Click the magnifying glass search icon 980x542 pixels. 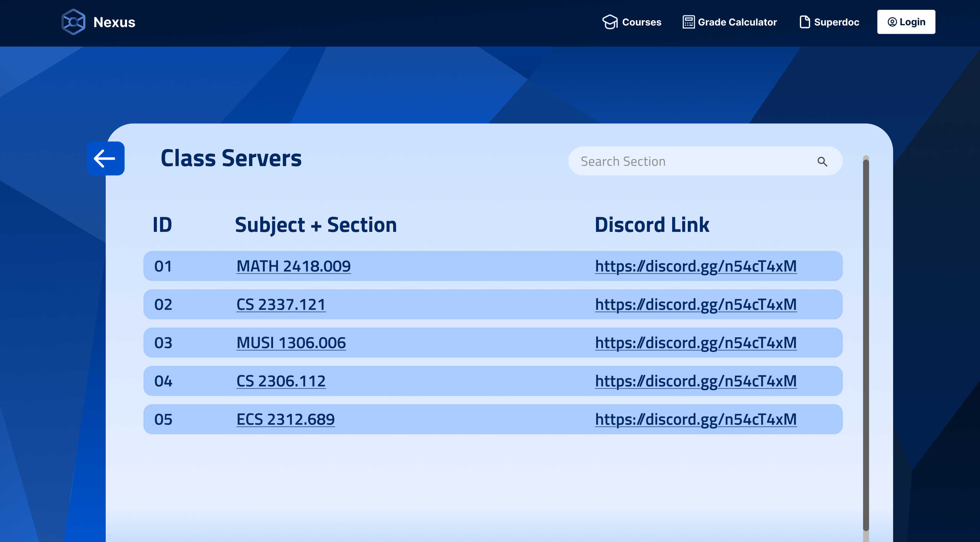click(822, 162)
